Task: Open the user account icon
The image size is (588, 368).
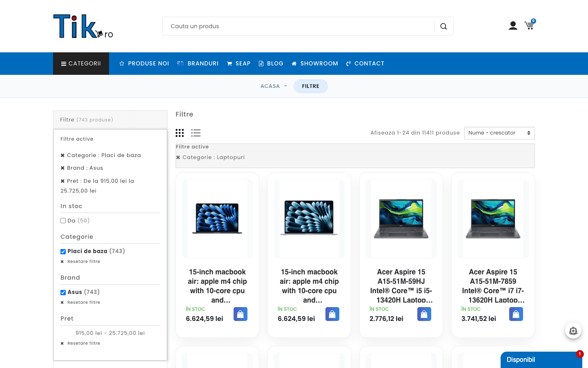Action: pyautogui.click(x=513, y=26)
